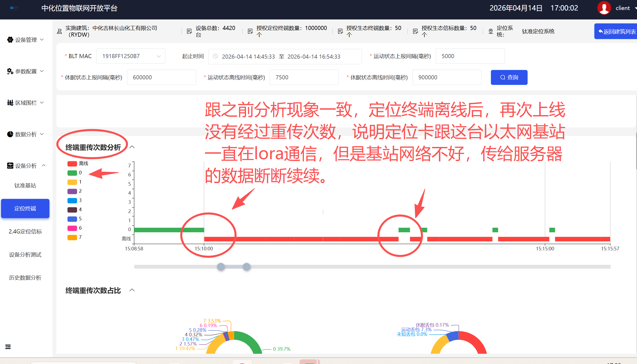Expand the 数据分析 chevron arrow
The height and width of the screenshot is (364, 637).
(x=42, y=134)
